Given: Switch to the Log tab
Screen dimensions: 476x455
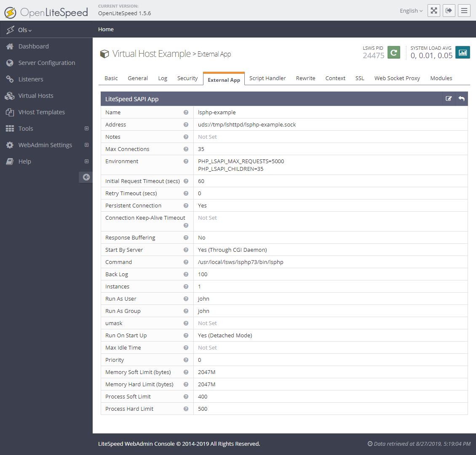Looking at the screenshot, I should coord(163,78).
